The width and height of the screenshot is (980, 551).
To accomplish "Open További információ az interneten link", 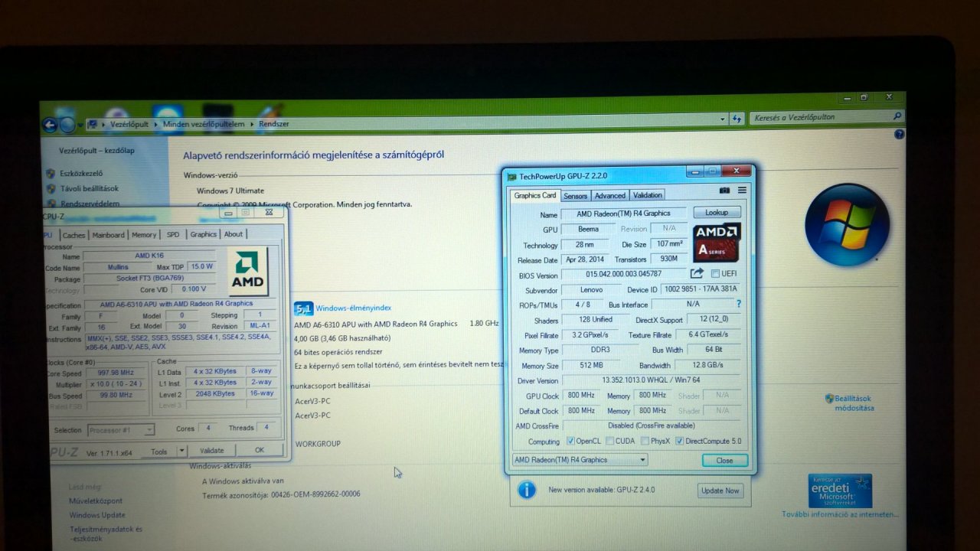I will click(x=841, y=514).
